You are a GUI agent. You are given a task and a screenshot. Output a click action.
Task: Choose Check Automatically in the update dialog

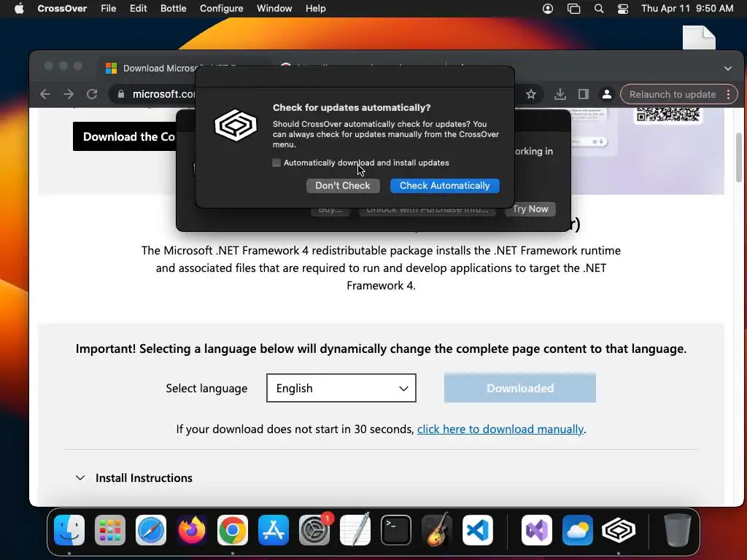coord(444,186)
